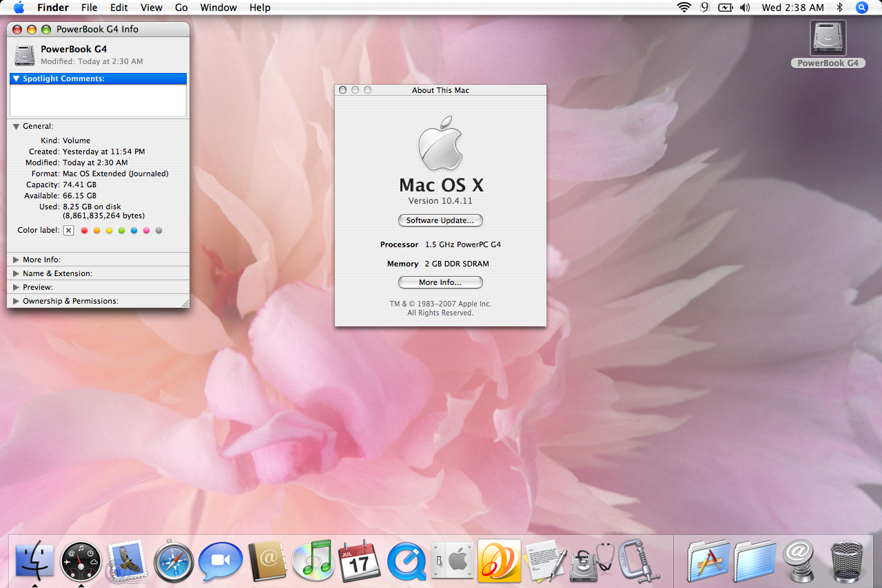Expand the More Info section
The height and width of the screenshot is (588, 882).
click(16, 260)
